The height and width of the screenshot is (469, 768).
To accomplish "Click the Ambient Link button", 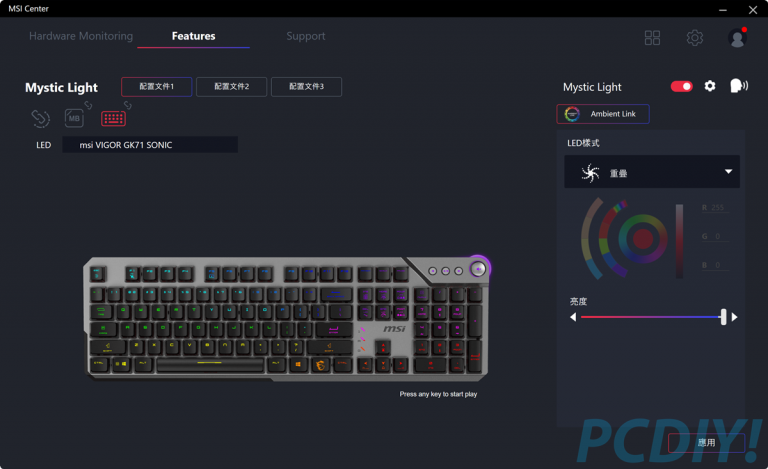I will click(x=603, y=114).
